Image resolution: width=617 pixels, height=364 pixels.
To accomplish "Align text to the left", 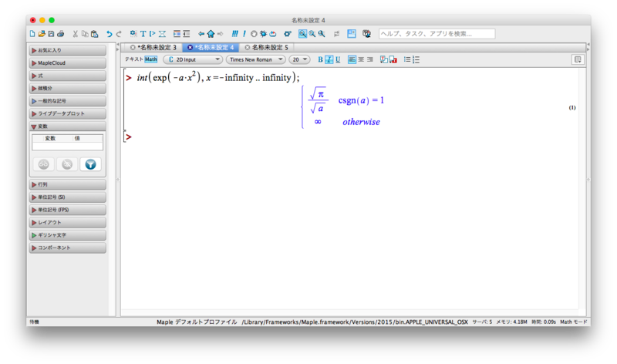I will pos(352,59).
